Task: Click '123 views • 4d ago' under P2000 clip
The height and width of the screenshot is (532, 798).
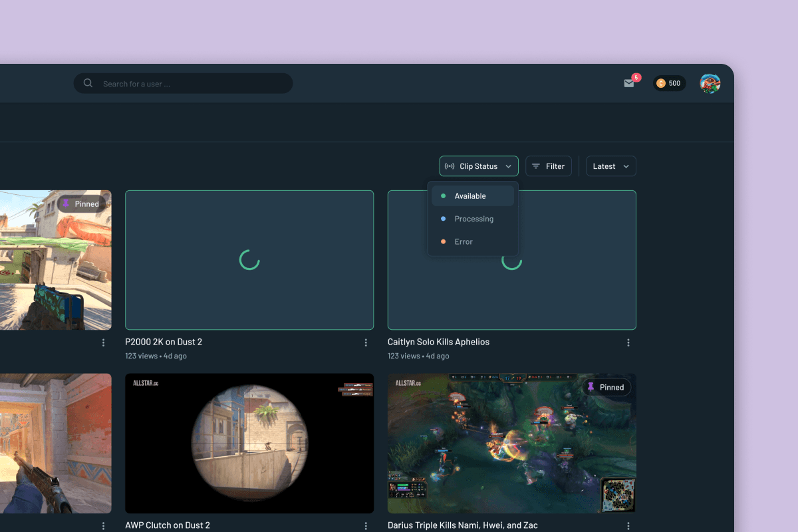Action: [x=156, y=356]
